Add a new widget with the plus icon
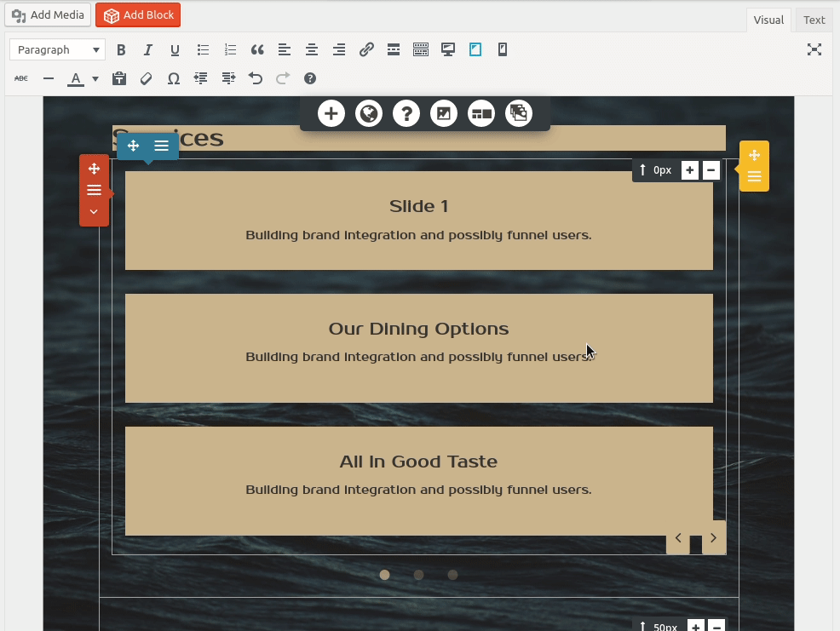 pyautogui.click(x=331, y=112)
